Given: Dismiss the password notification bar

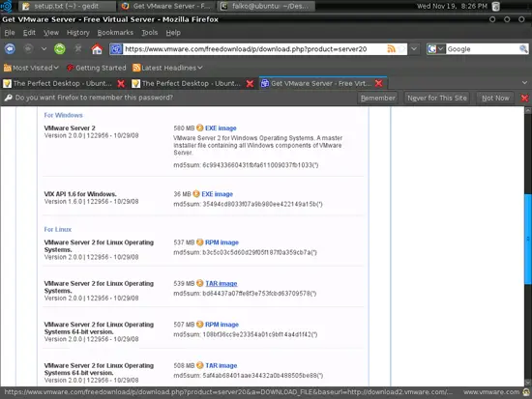Looking at the screenshot, I should tap(524, 98).
